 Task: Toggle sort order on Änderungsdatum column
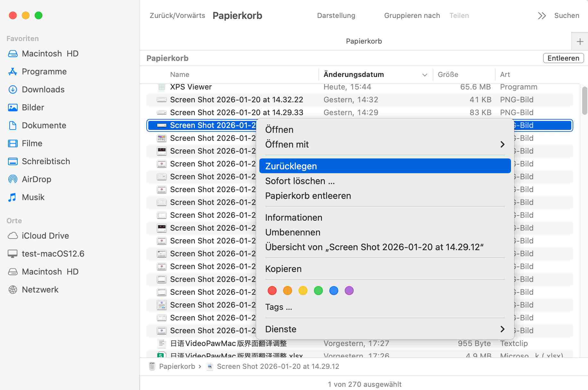[424, 75]
